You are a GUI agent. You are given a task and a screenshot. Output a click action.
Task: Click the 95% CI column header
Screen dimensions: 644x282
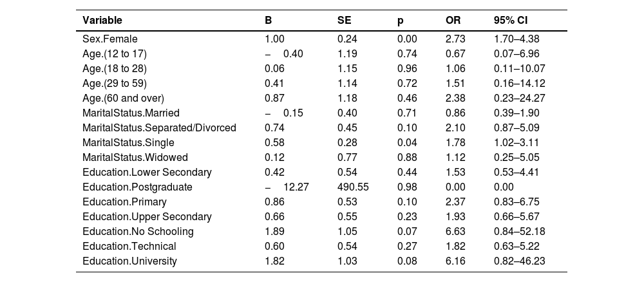click(x=511, y=20)
